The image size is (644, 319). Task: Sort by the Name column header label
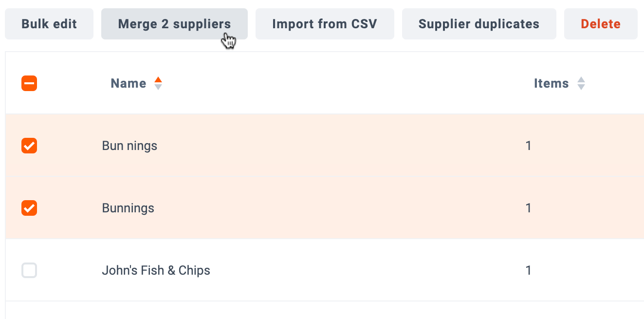[x=129, y=83]
